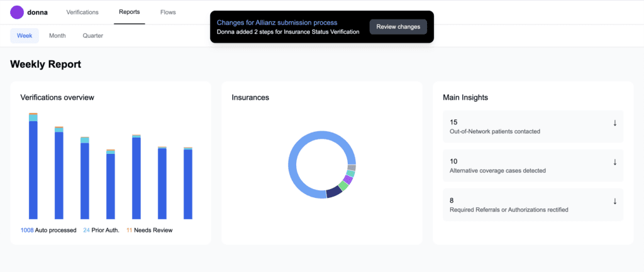This screenshot has height=272, width=644.
Task: Click the down arrow beside Out-of-Network patients
Action: [614, 122]
